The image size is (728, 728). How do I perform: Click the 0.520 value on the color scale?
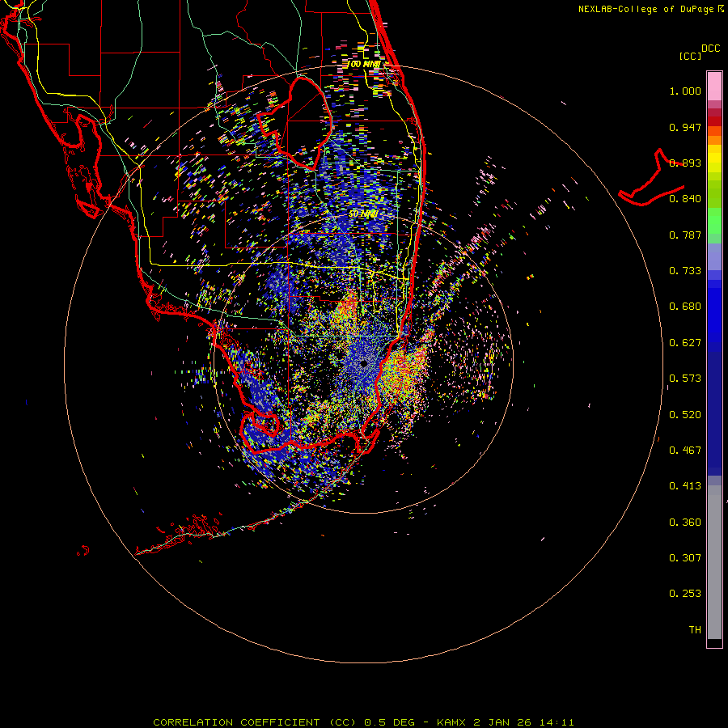[685, 415]
